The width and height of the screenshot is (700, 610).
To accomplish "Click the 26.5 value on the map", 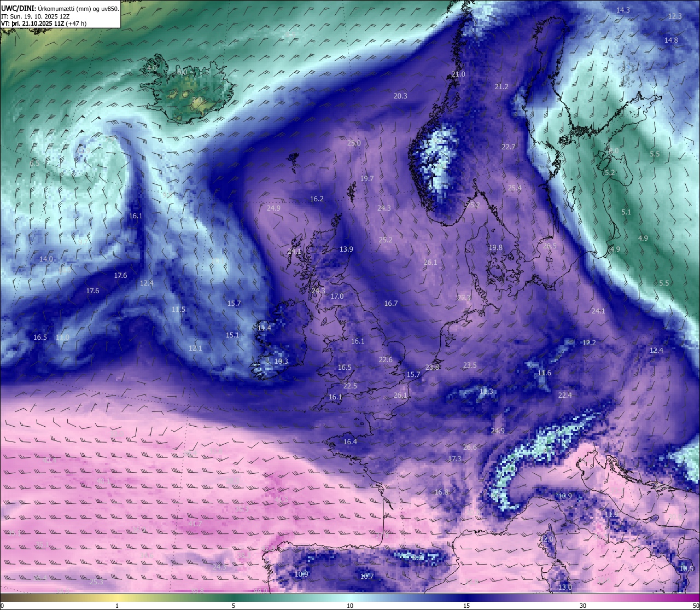I will point(550,246).
